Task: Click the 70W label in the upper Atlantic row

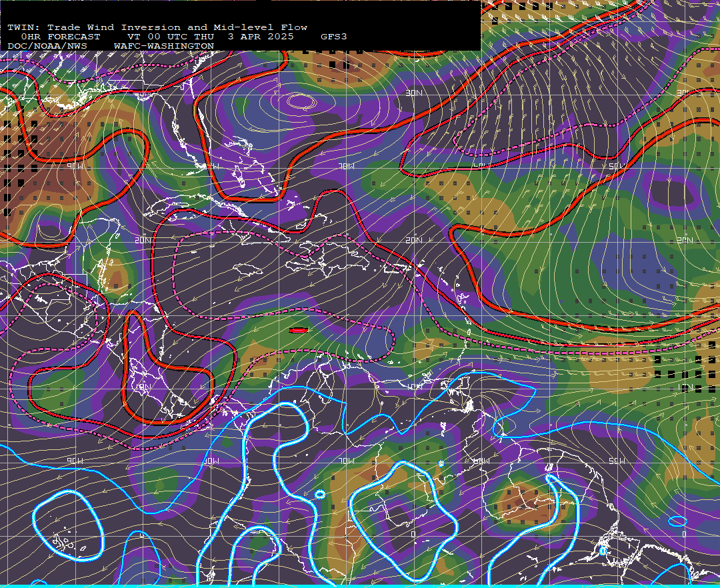Action: tap(346, 166)
